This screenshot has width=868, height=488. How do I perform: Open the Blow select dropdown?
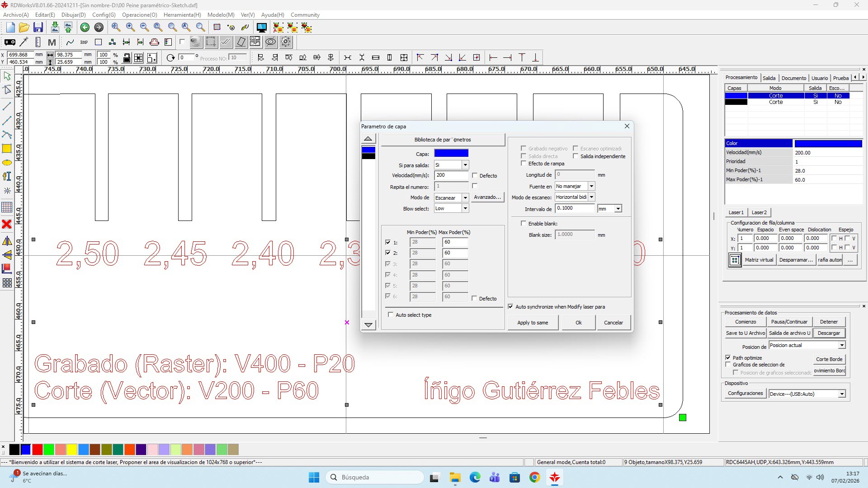465,208
